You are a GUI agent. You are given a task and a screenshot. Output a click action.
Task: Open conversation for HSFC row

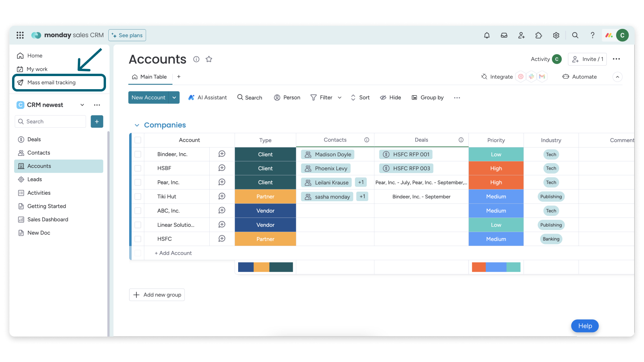tap(222, 239)
